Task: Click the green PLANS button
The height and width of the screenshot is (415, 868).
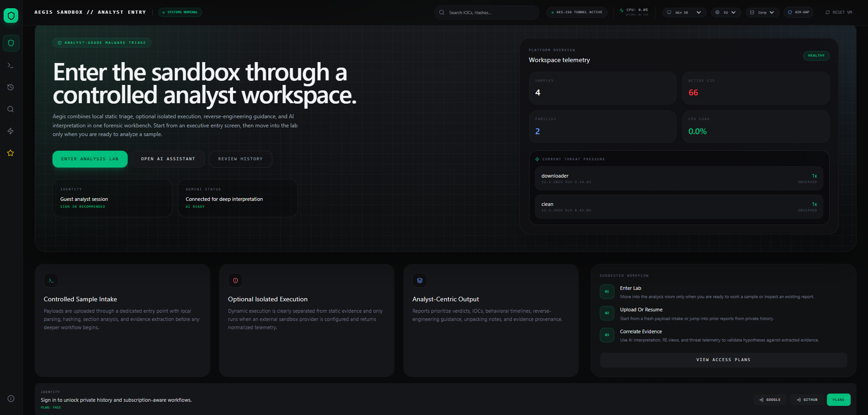Action: (x=838, y=399)
